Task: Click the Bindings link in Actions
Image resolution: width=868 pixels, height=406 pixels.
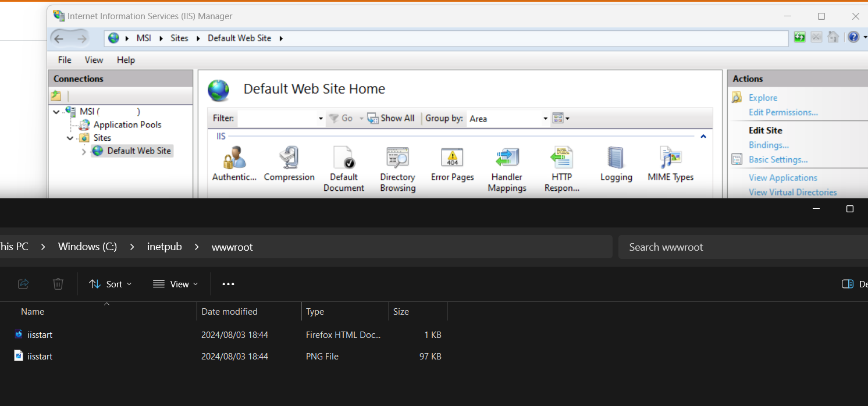Action: click(x=769, y=145)
